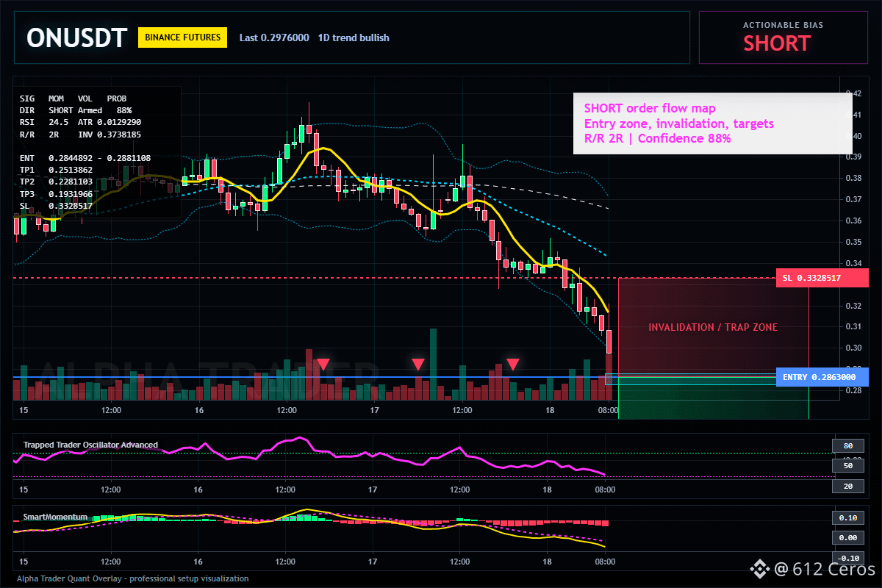Viewport: 882px width, 588px height.
Task: Click the tallest green volume bar
Action: coord(433,365)
